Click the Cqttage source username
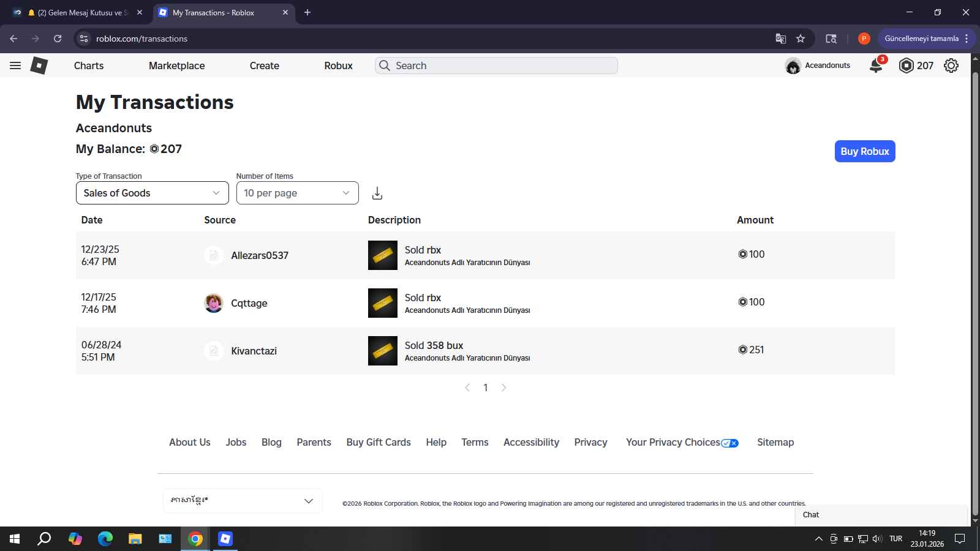Screen dimensions: 980x551 click(x=249, y=303)
